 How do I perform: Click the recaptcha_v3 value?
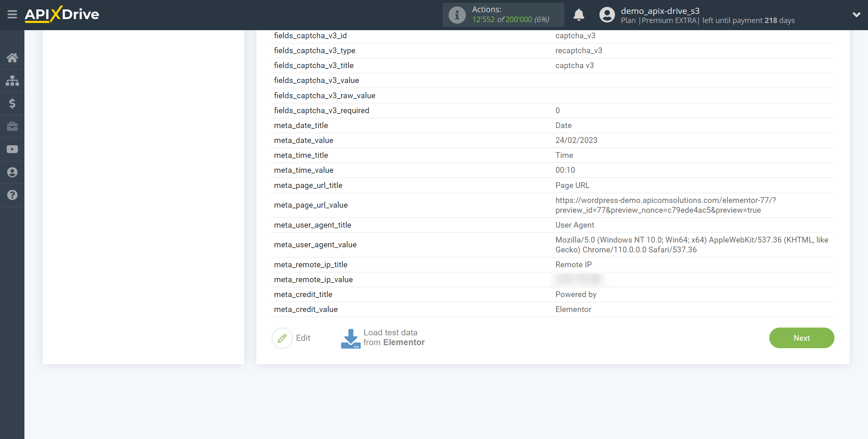[x=579, y=50]
